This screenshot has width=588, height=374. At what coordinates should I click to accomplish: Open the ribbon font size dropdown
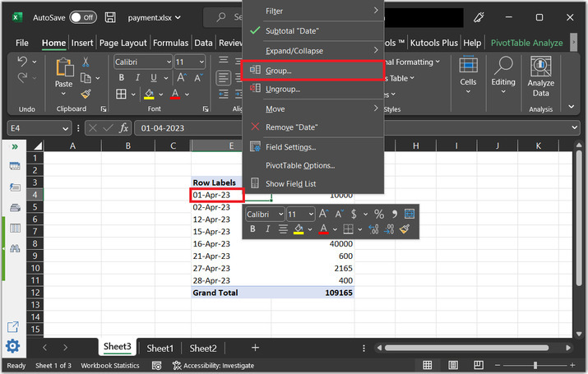(201, 62)
